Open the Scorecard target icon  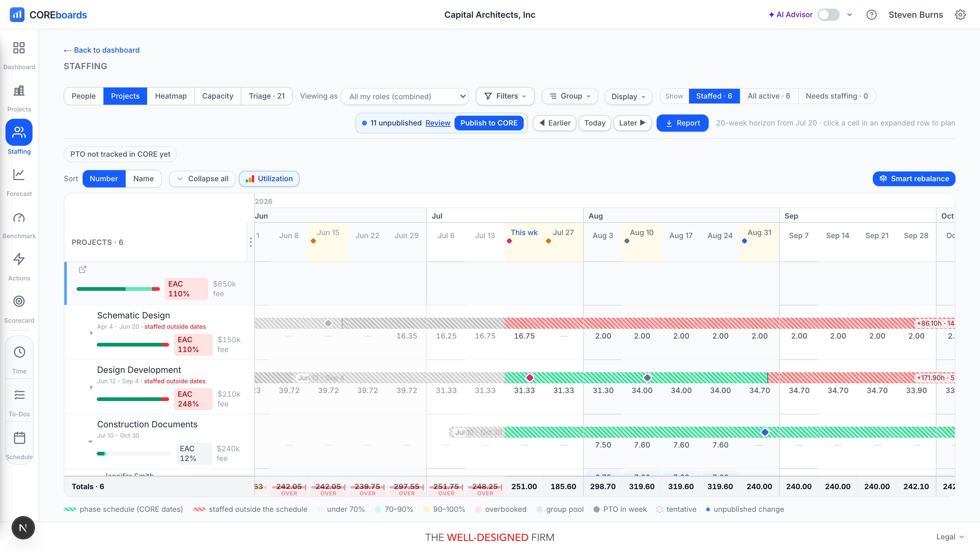[19, 302]
